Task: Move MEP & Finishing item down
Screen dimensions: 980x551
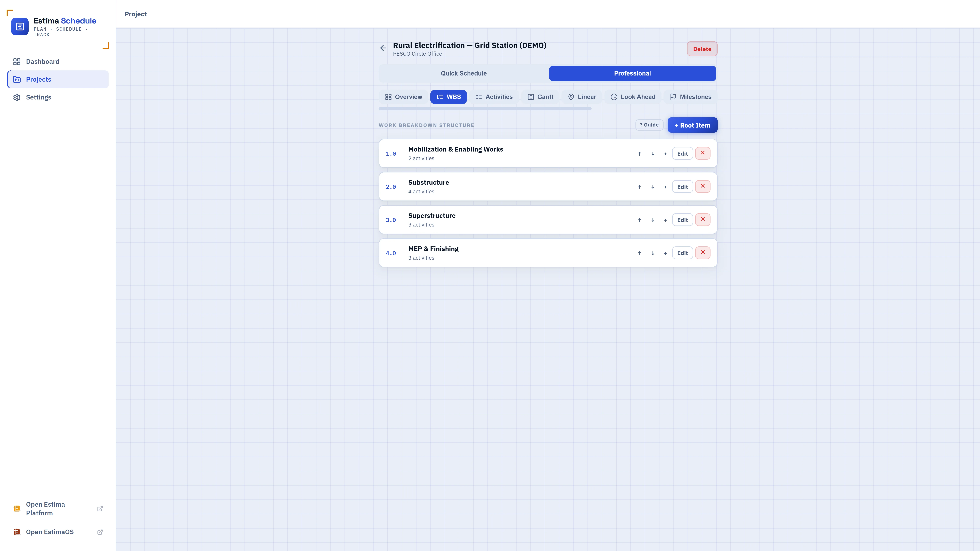Action: coord(652,253)
